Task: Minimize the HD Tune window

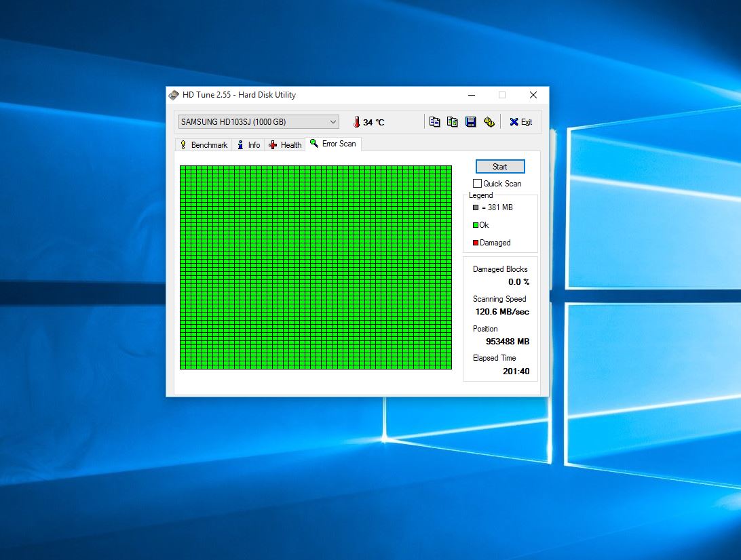Action: [471, 95]
